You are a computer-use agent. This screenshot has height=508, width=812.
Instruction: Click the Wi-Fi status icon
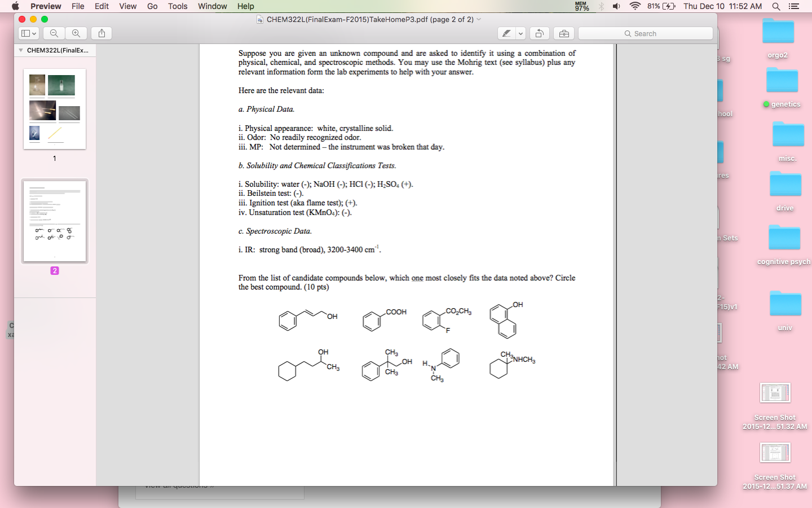click(x=635, y=6)
